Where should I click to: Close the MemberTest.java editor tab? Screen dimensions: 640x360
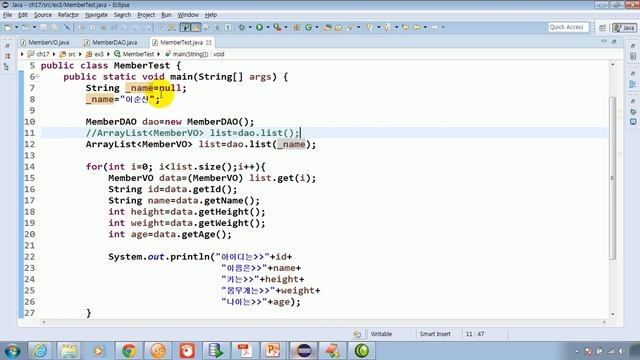click(x=209, y=42)
